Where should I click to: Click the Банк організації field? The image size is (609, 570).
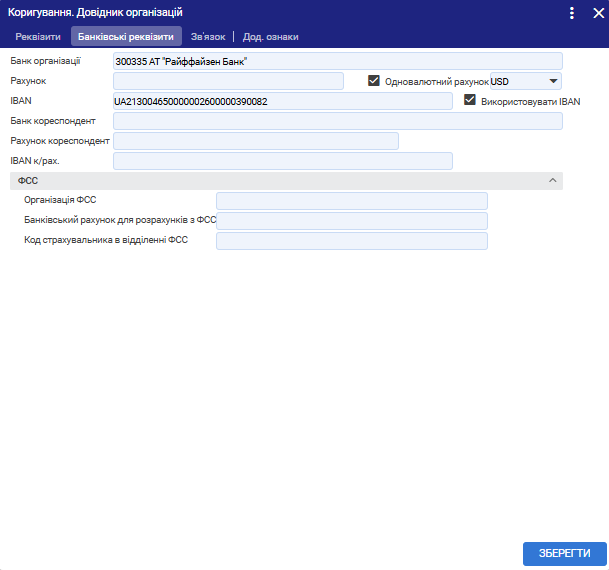click(338, 61)
